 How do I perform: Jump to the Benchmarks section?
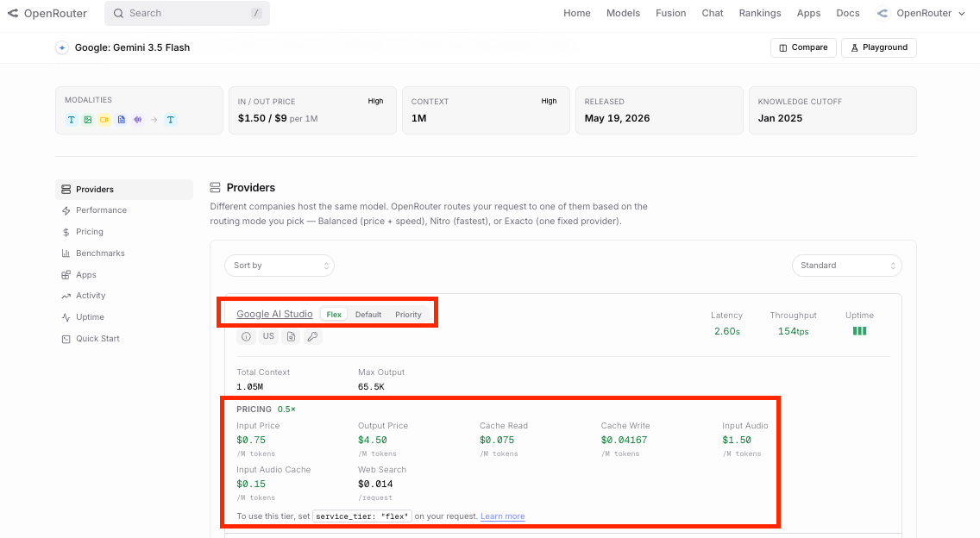tap(101, 253)
